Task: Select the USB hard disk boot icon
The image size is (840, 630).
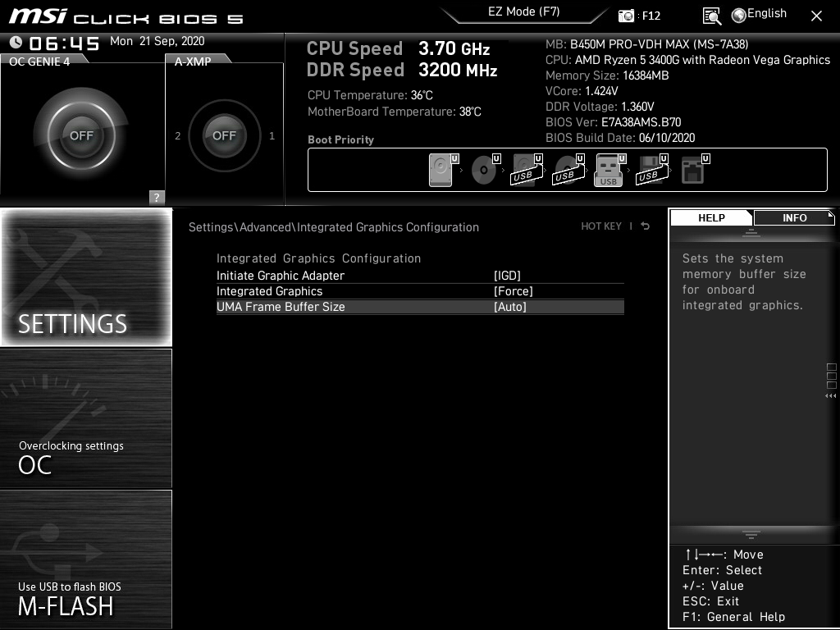Action: 527,170
